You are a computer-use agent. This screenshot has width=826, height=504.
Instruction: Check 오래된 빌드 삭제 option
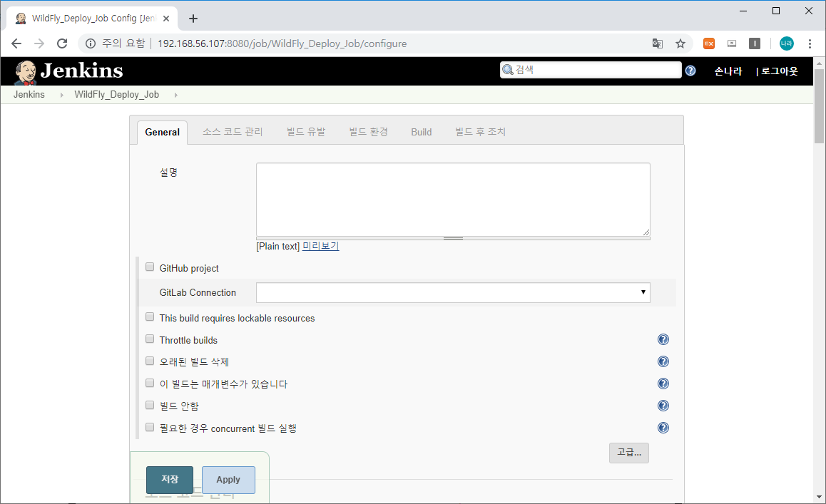pos(150,361)
